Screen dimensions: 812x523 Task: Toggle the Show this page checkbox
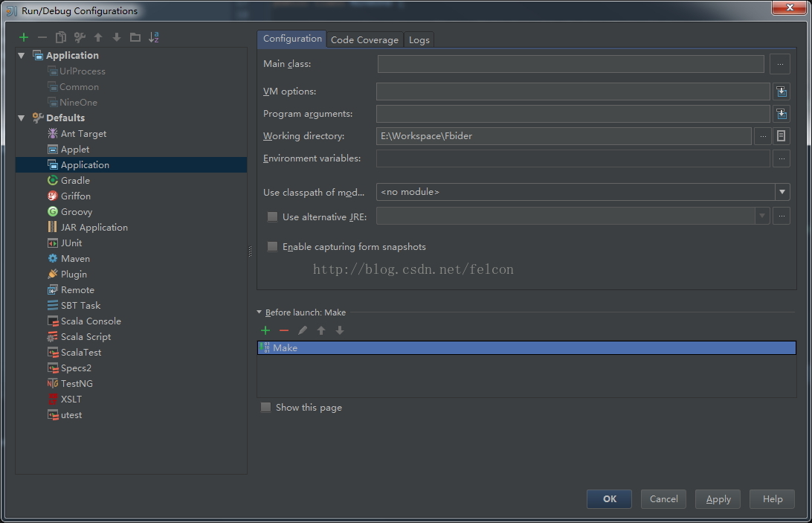click(265, 408)
